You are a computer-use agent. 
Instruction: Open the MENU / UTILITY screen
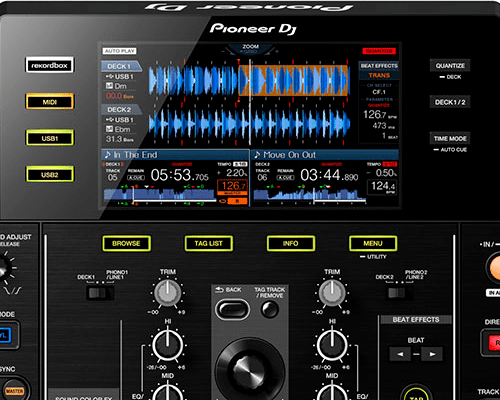373,244
